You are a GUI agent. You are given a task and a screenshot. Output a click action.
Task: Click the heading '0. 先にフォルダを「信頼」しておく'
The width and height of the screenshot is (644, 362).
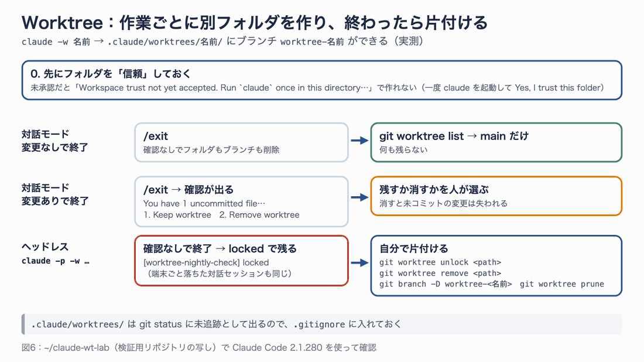pyautogui.click(x=111, y=74)
